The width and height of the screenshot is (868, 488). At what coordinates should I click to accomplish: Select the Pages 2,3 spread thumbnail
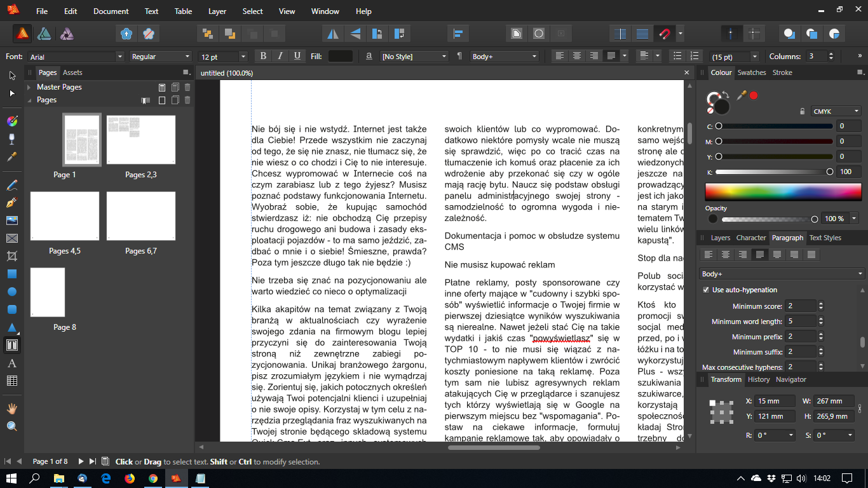[141, 140]
